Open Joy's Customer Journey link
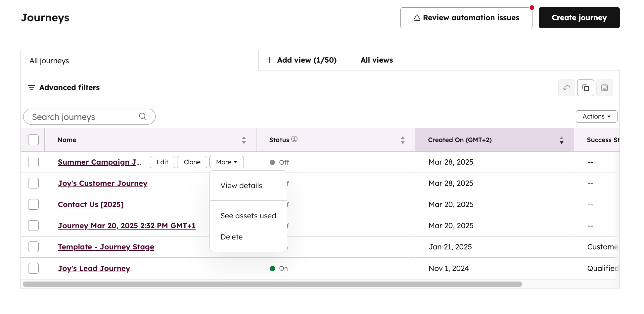 (x=103, y=183)
